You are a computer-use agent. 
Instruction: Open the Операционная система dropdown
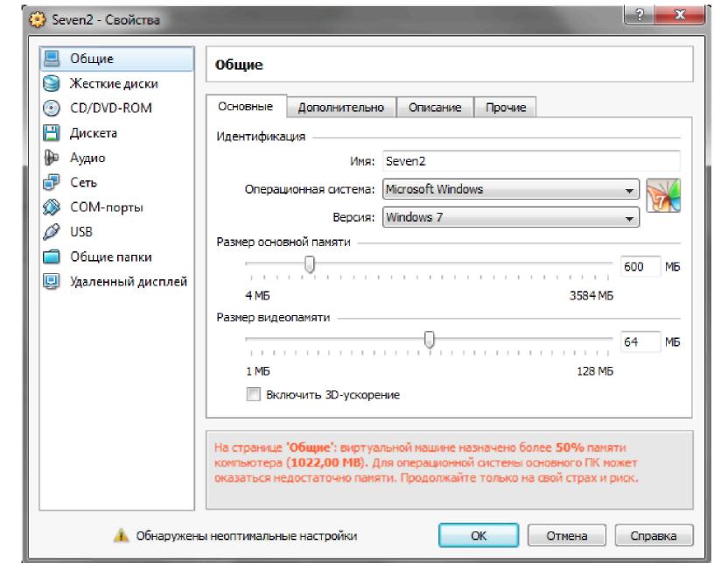(511, 189)
